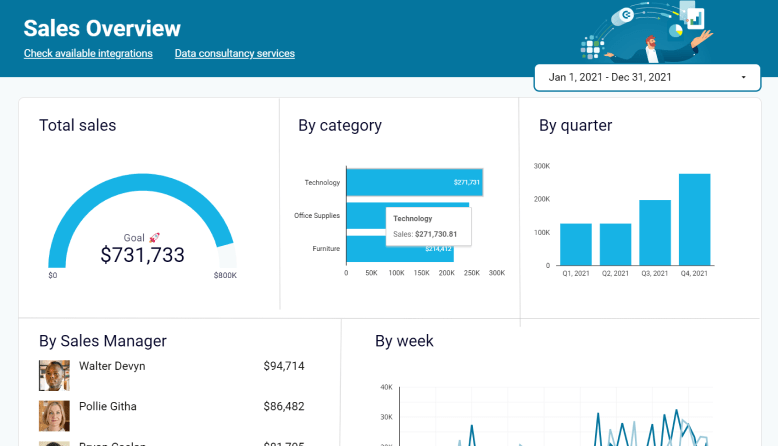The image size is (778, 446).
Task: Select the Technology category bar
Action: tap(414, 182)
